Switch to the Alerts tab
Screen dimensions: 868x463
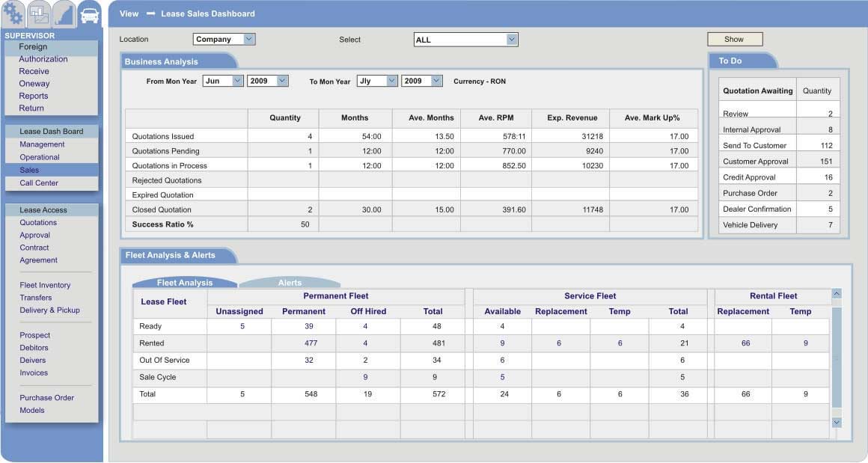click(290, 283)
